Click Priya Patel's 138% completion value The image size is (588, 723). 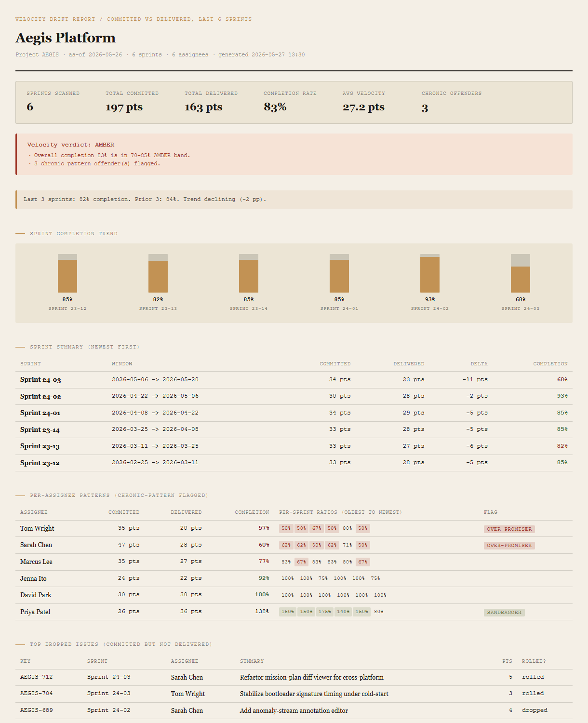262,612
